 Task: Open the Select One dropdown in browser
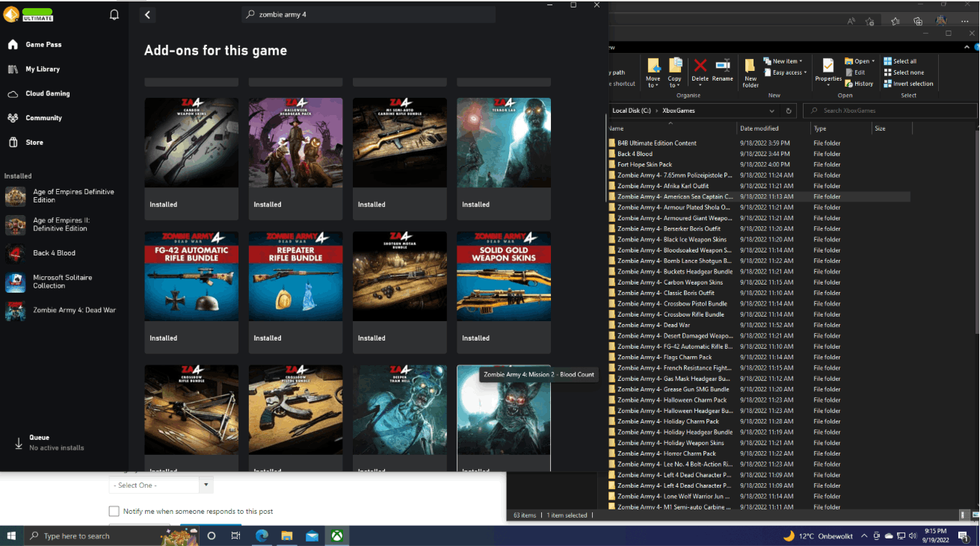(161, 485)
